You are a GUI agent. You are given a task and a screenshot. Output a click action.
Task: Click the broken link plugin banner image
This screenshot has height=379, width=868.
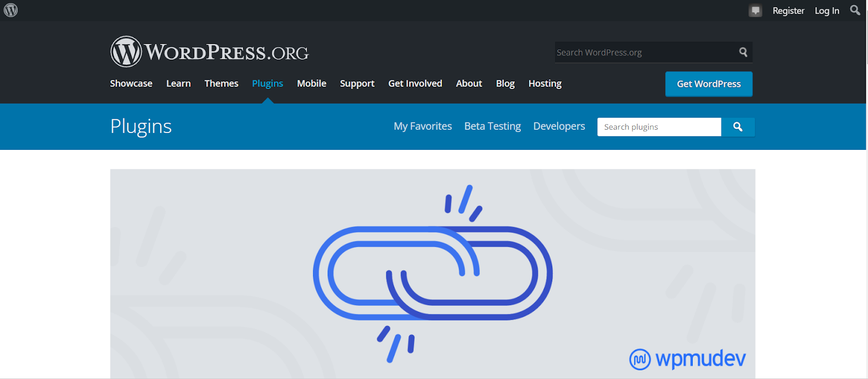pyautogui.click(x=432, y=274)
